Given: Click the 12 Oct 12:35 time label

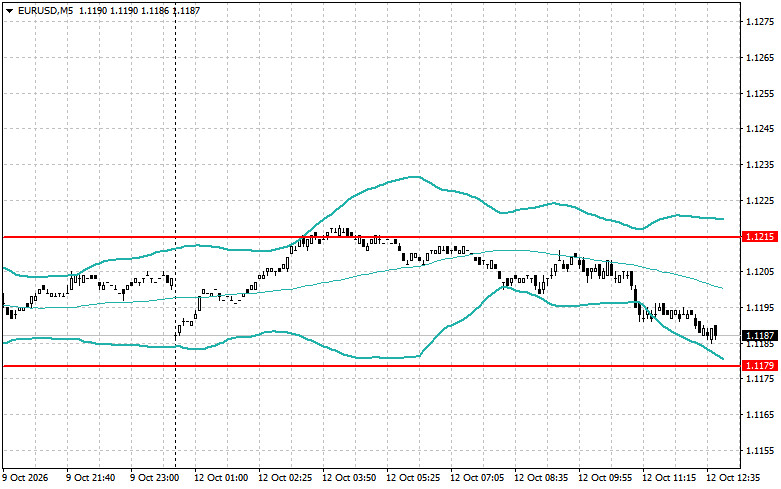Looking at the screenshot, I should click(733, 478).
